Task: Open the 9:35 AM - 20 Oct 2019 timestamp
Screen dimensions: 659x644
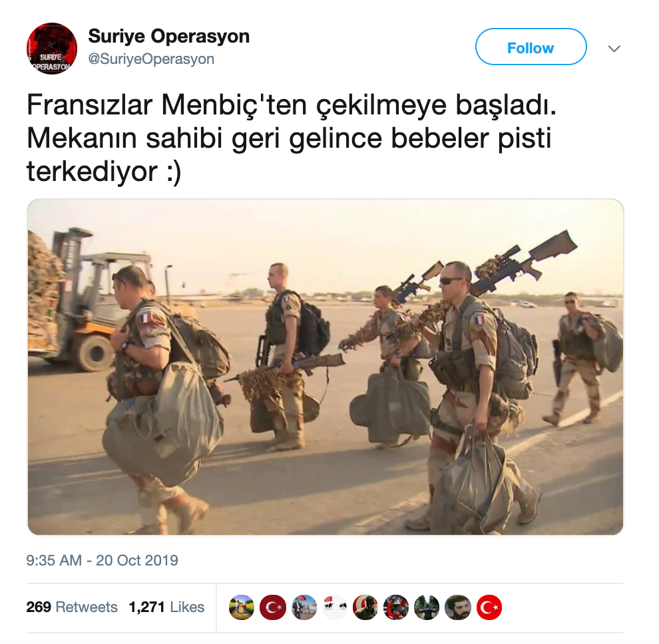Action: [x=102, y=560]
